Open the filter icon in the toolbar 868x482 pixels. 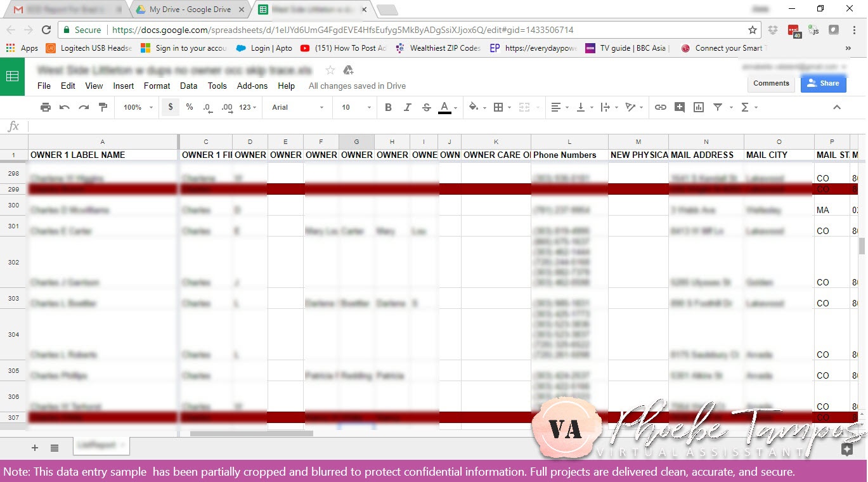pyautogui.click(x=718, y=107)
